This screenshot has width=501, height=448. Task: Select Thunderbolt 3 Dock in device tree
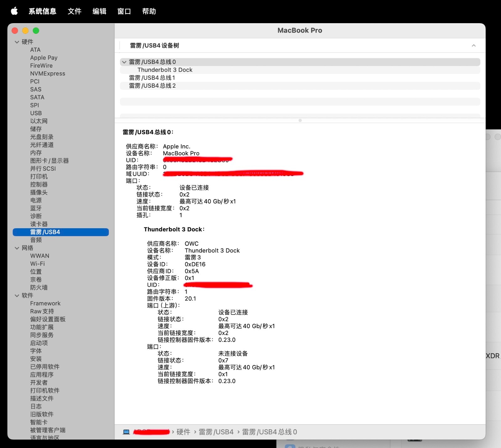pos(165,70)
